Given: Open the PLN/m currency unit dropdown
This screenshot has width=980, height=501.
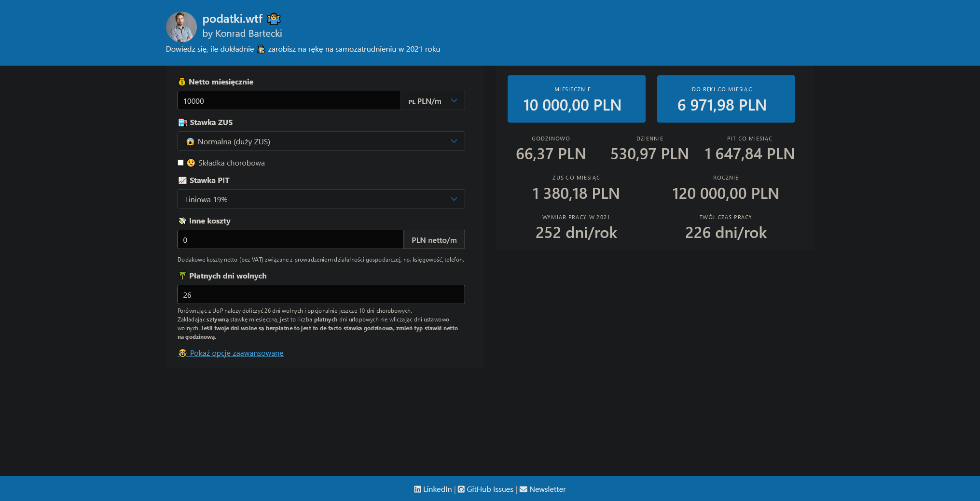Looking at the screenshot, I should pyautogui.click(x=433, y=101).
